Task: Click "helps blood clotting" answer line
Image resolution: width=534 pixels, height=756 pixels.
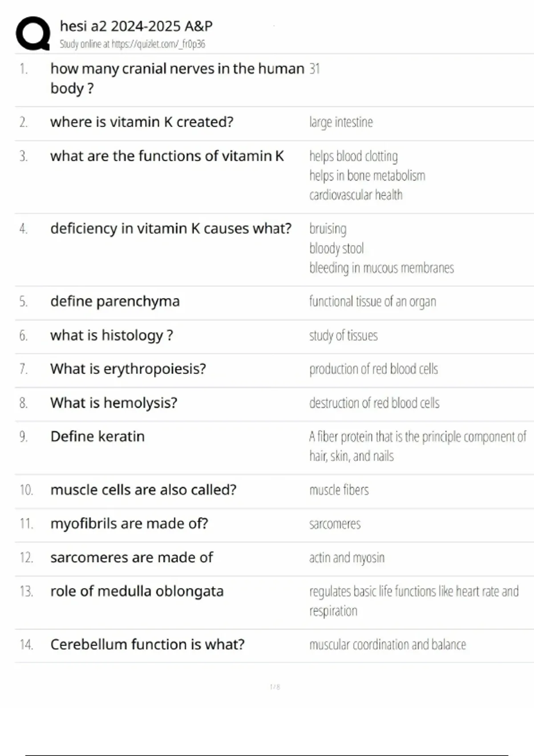Action: 353,156
